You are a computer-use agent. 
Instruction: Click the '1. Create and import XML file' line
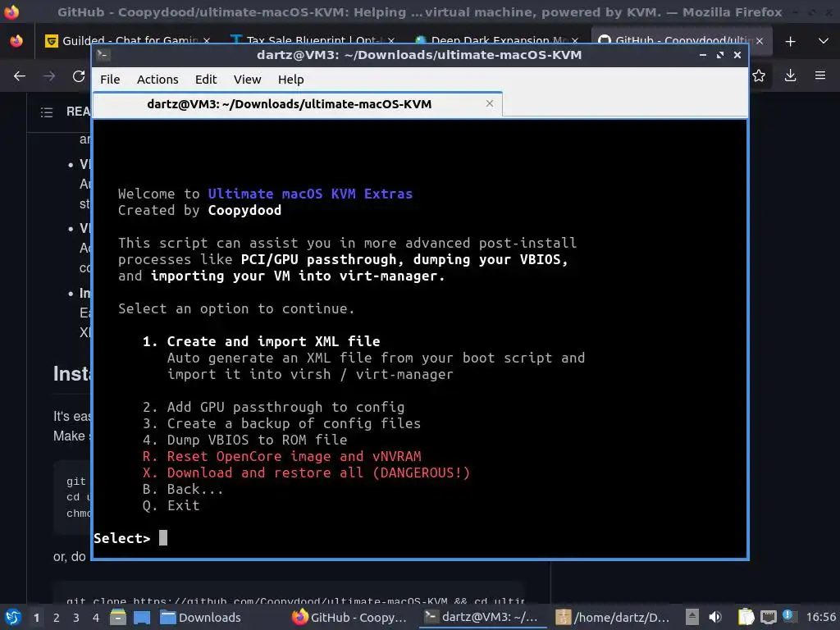pyautogui.click(x=262, y=341)
